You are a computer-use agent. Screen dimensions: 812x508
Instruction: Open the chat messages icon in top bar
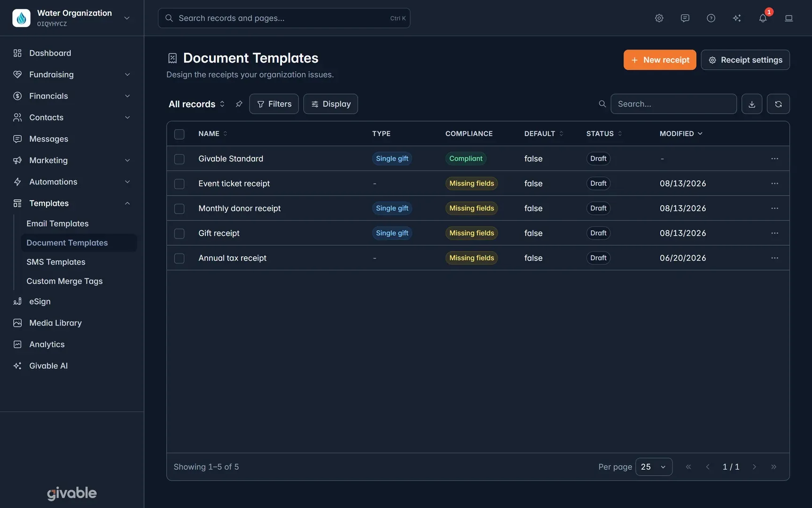[685, 18]
